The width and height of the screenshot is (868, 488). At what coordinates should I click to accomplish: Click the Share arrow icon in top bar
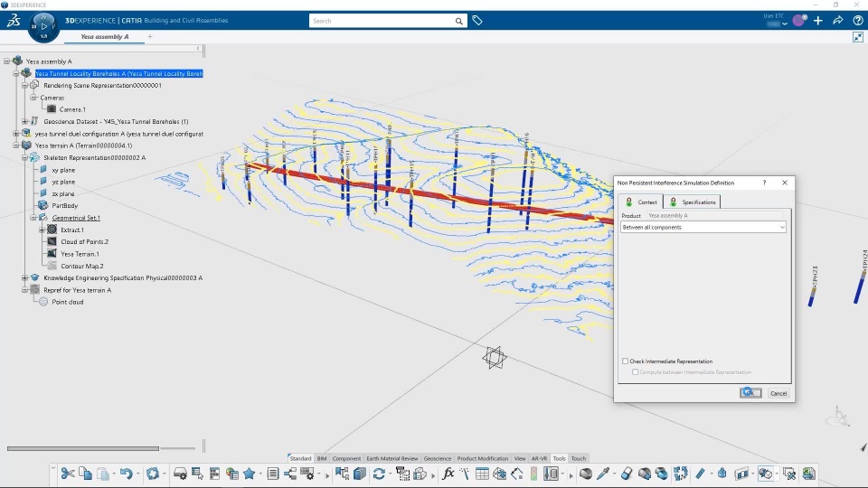click(x=838, y=21)
